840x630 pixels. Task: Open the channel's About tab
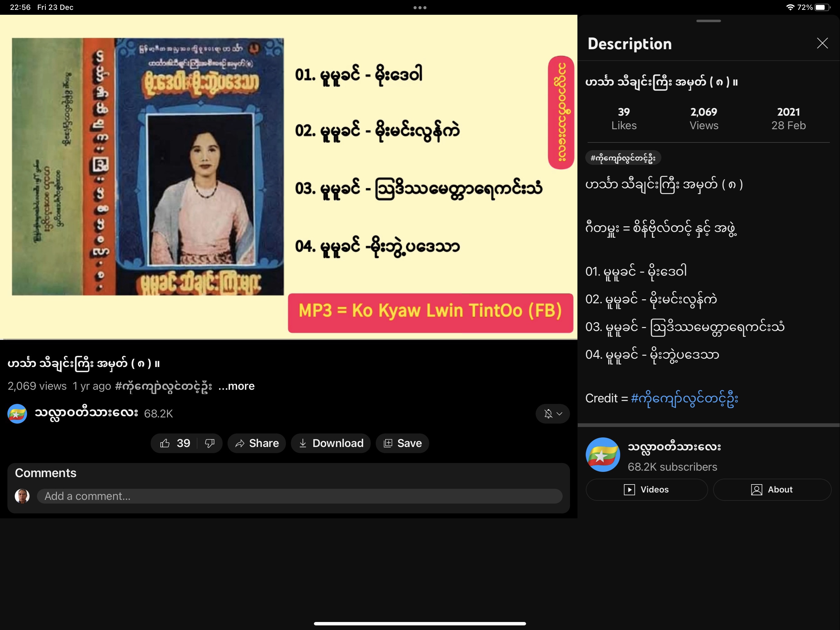[772, 489]
